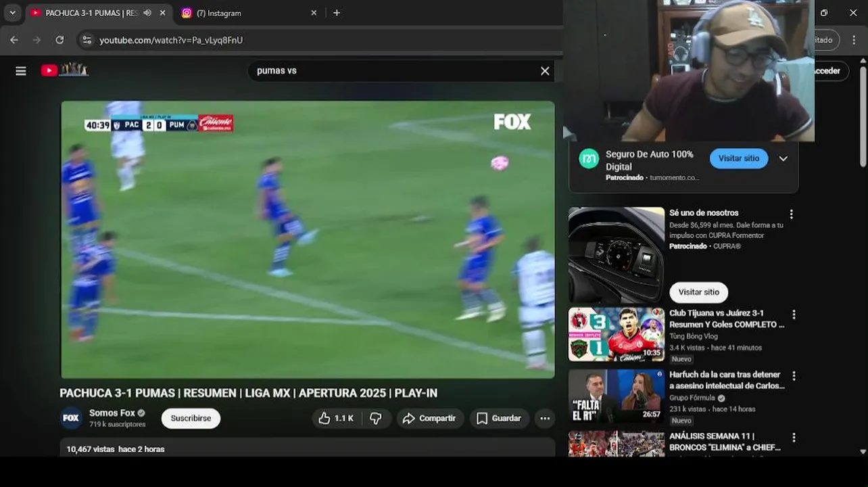Click Visitar sitio for Seguro De Auto ad
This screenshot has width=868, height=487.
pyautogui.click(x=739, y=158)
